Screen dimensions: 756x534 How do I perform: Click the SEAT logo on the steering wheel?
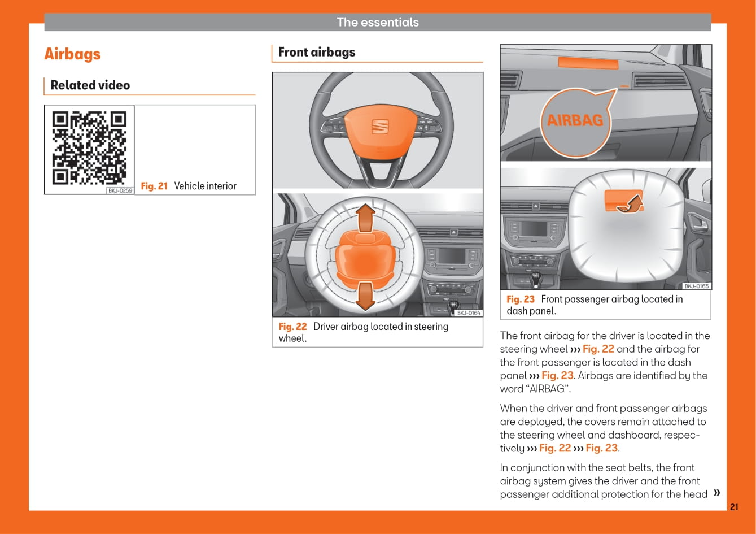[380, 127]
